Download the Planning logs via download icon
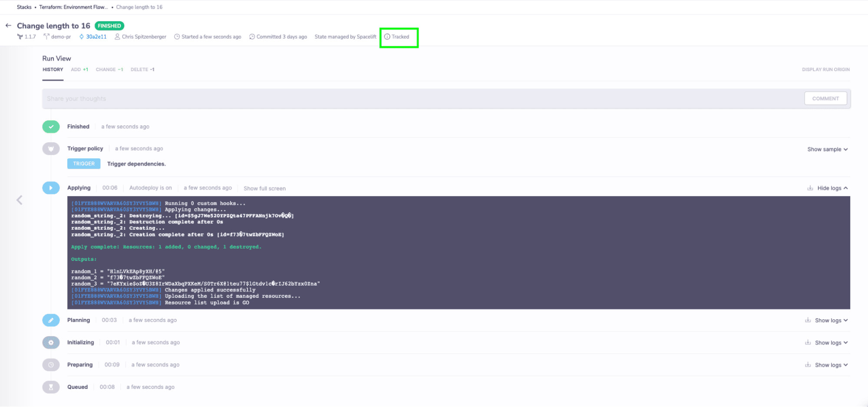Image resolution: width=868 pixels, height=407 pixels. click(x=808, y=320)
